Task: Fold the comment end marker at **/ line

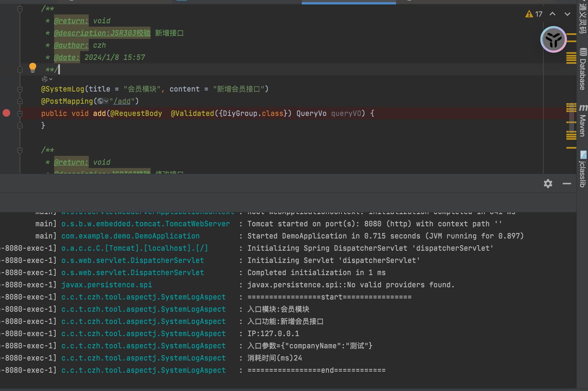Action: coord(20,69)
